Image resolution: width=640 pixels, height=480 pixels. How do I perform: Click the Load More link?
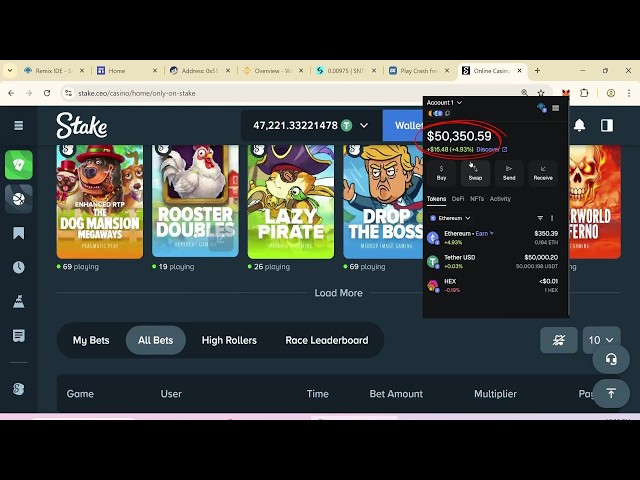point(338,293)
